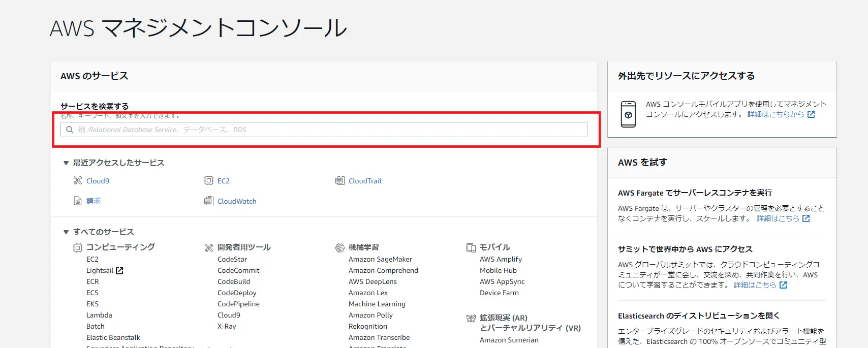The image size is (868, 348).
Task: Open the Lambda service
Action: (99, 315)
